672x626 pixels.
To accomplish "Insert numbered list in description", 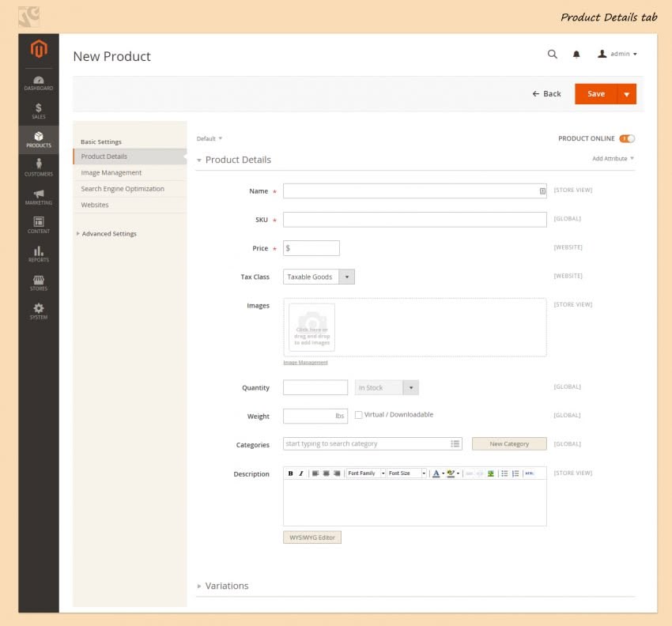I will point(515,473).
